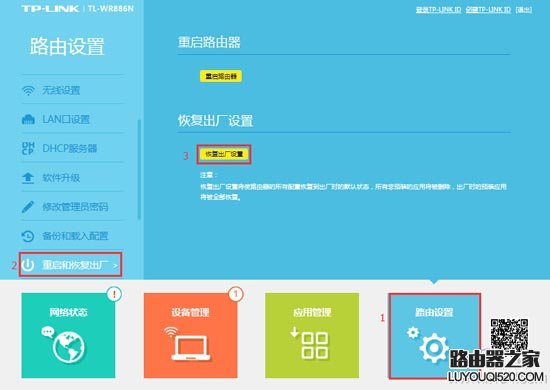Select DHCP服务器 sidebar entry
The height and width of the screenshot is (390, 550).
pyautogui.click(x=72, y=148)
